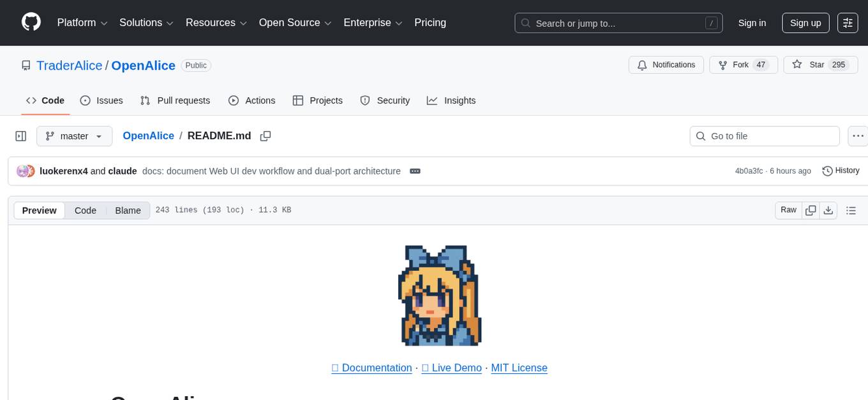The height and width of the screenshot is (400, 868).
Task: View the file's commit History
Action: 841,171
